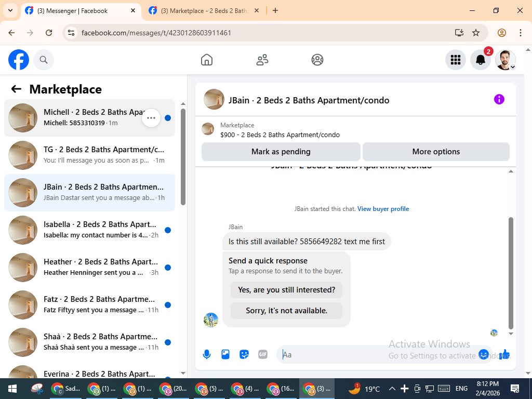Viewport: 532px width, 399px height.
Task: Send 'Sorry, it's not available.' quick response
Action: [286, 311]
